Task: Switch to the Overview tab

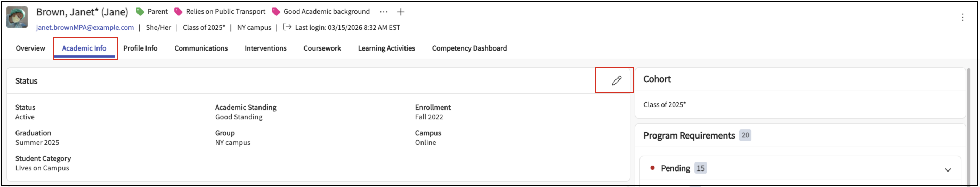Action: tap(30, 48)
